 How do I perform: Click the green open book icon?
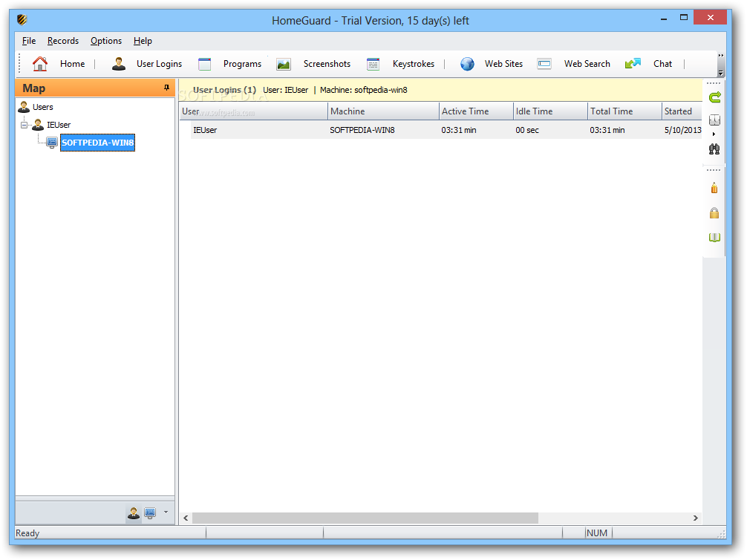click(x=714, y=237)
